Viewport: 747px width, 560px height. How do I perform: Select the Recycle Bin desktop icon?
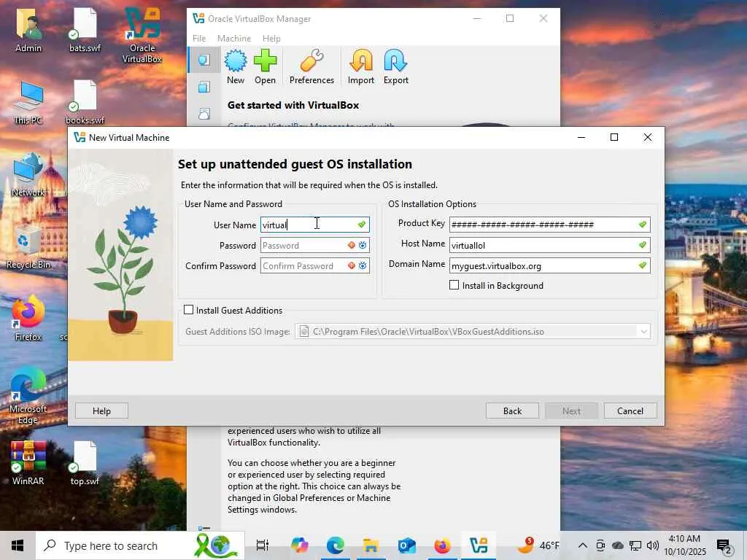click(28, 246)
